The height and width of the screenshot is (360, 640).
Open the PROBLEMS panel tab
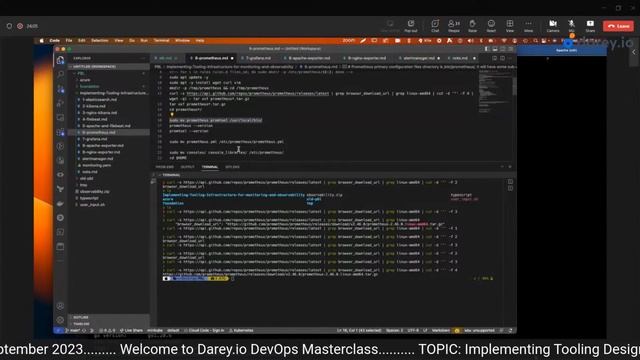point(164,167)
